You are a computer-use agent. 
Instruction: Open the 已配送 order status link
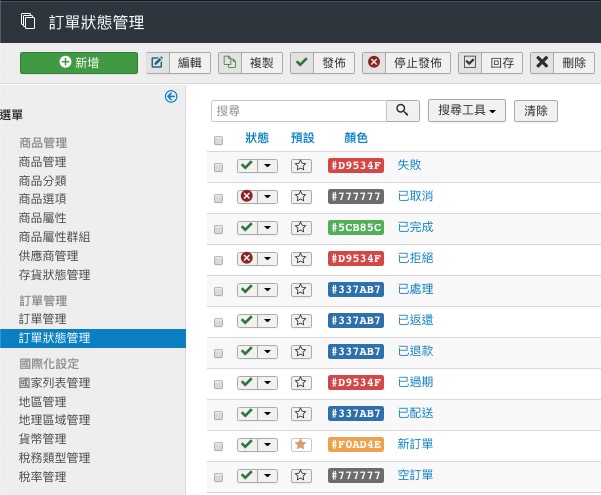pyautogui.click(x=415, y=414)
